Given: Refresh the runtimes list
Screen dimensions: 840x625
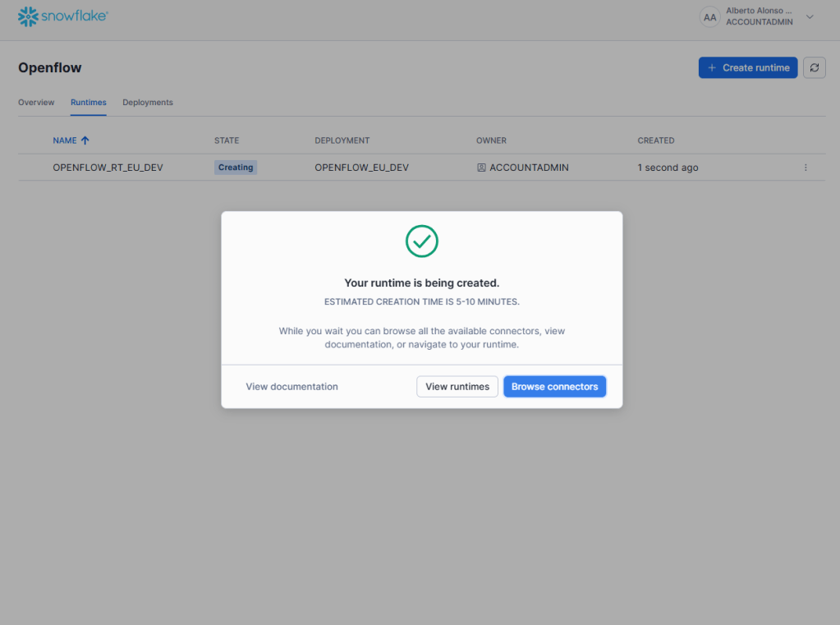Looking at the screenshot, I should pos(814,68).
